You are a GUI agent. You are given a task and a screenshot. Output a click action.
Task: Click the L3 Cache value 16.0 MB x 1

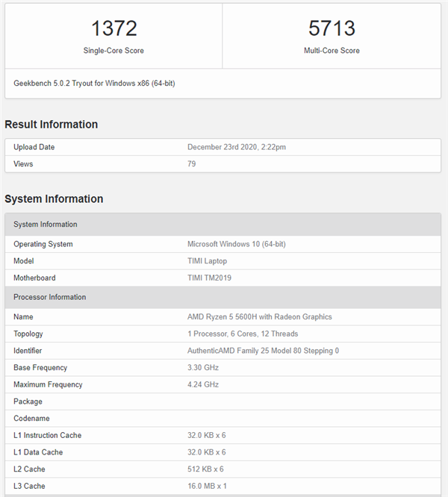click(x=208, y=486)
